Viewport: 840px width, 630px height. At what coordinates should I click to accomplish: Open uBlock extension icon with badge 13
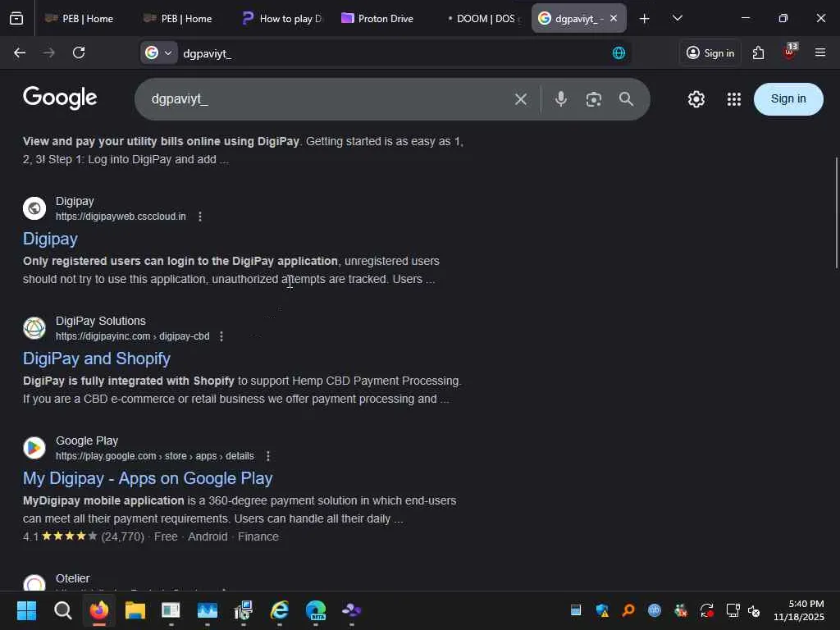tap(789, 52)
